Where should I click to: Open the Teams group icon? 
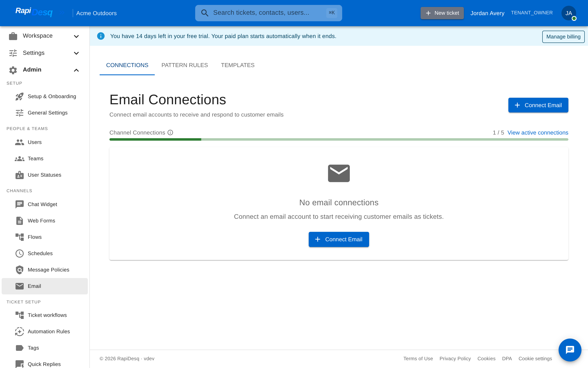click(19, 159)
